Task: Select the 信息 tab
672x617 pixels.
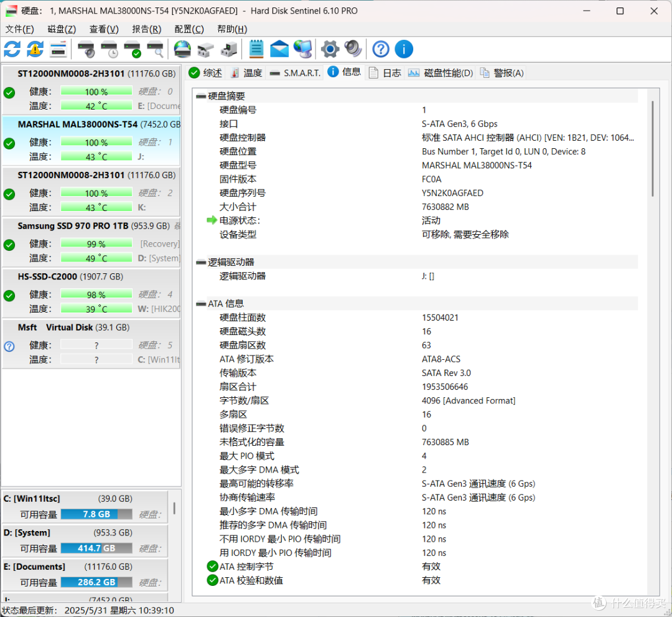Action: coord(345,72)
